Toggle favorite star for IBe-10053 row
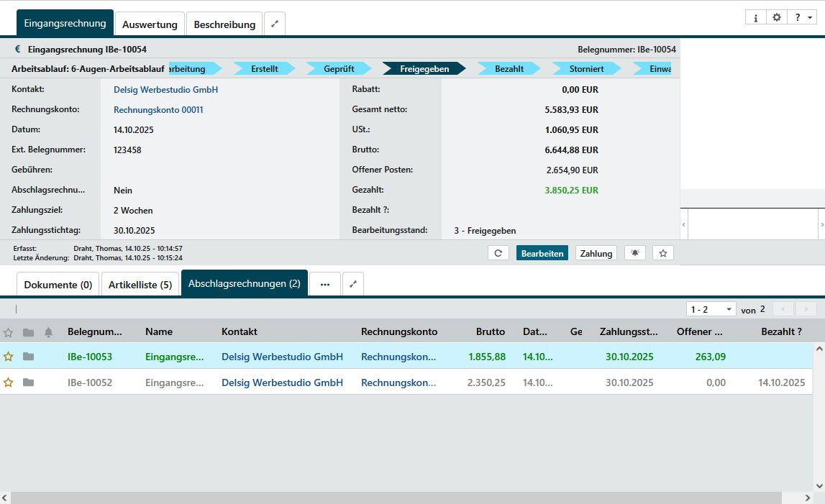This screenshot has width=825, height=504. 9,357
